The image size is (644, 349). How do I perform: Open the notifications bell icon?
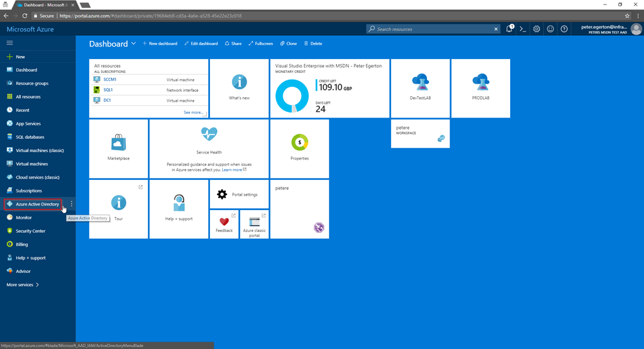tap(510, 29)
